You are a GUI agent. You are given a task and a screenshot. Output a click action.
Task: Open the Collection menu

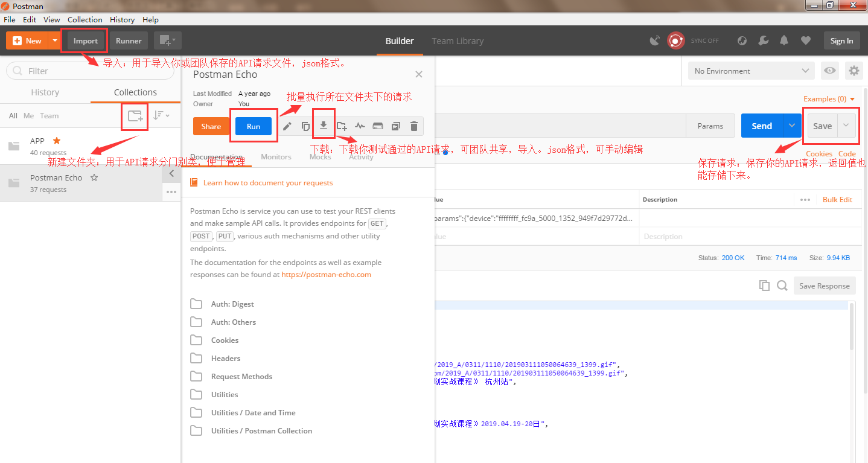pyautogui.click(x=85, y=19)
